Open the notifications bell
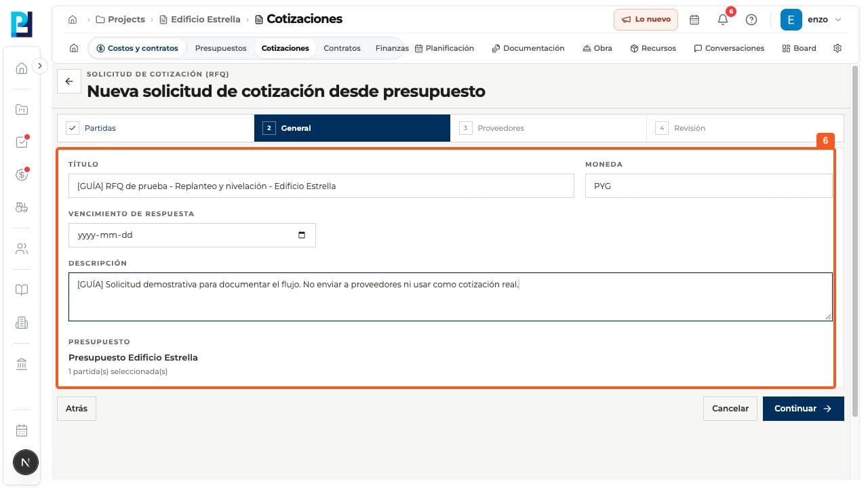This screenshot has width=868, height=488. click(x=723, y=20)
